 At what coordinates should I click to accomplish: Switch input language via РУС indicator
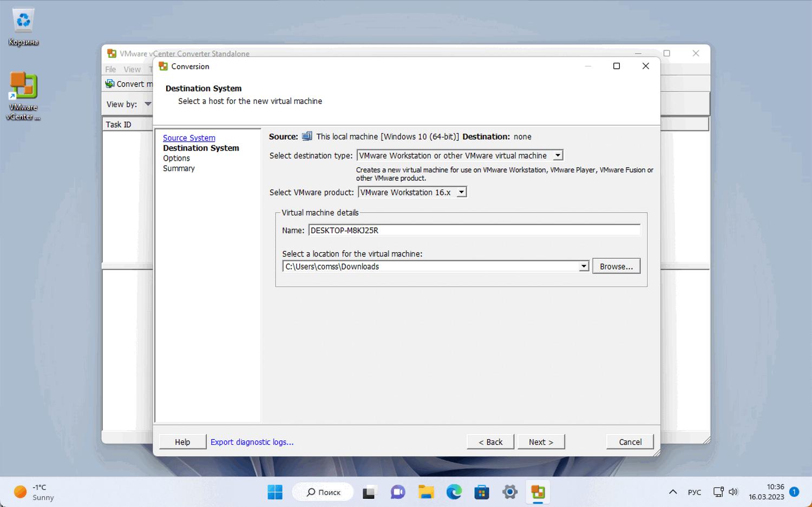695,492
